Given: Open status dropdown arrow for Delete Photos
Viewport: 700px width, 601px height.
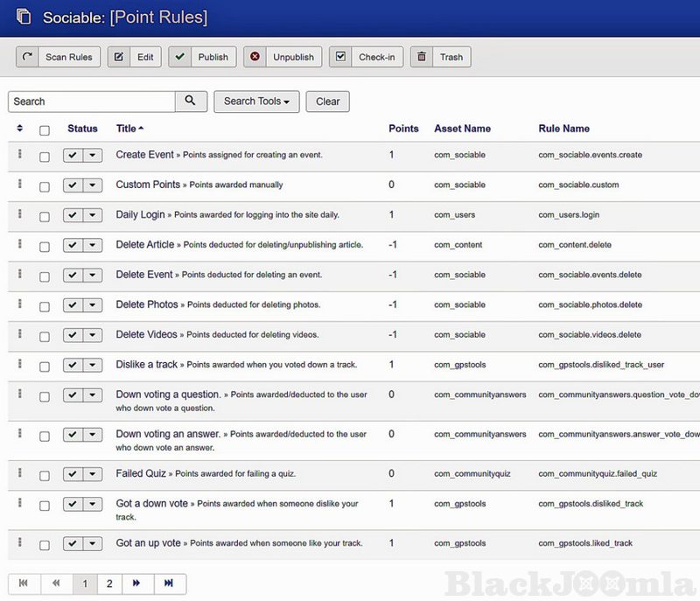Looking at the screenshot, I should 92,305.
